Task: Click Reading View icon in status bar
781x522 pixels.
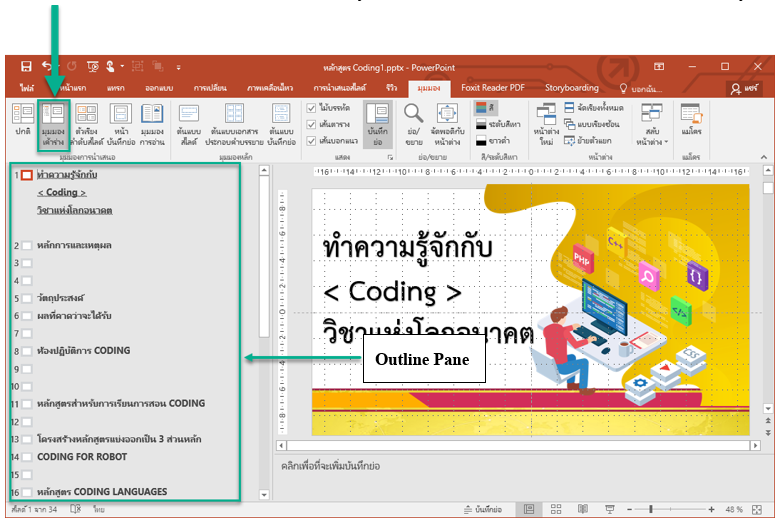Action: pos(582,509)
